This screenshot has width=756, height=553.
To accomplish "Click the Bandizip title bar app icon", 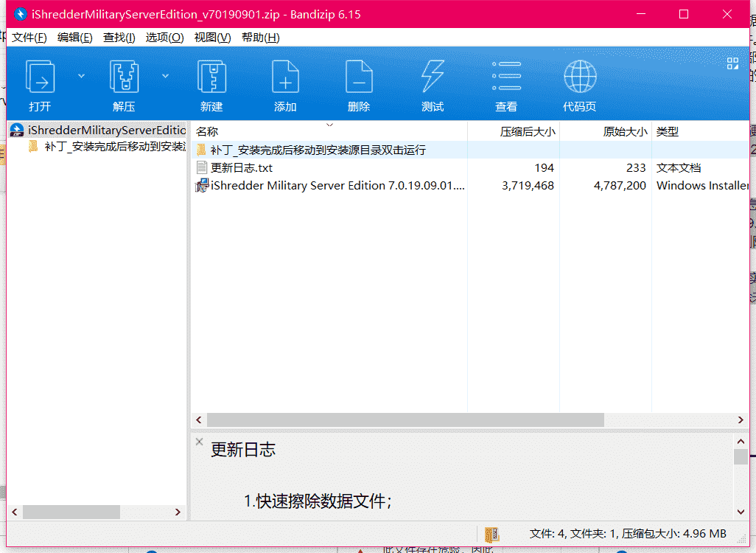I will (20, 14).
